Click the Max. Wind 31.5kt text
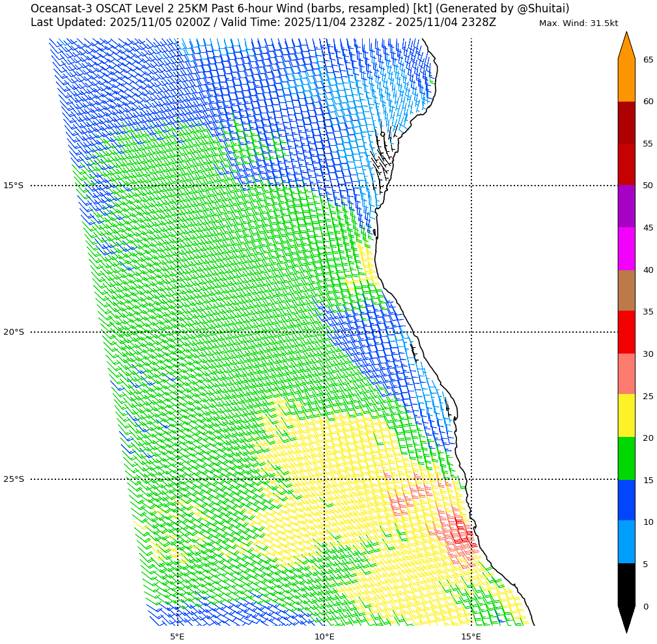Screen dimensions: 657x644 pos(578,23)
